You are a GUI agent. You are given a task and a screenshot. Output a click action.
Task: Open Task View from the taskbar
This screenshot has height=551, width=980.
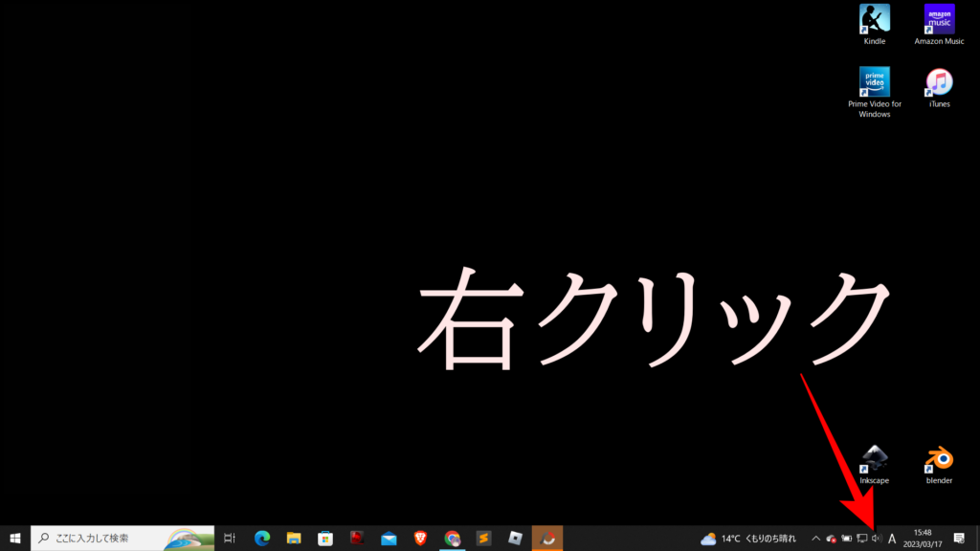pyautogui.click(x=230, y=539)
